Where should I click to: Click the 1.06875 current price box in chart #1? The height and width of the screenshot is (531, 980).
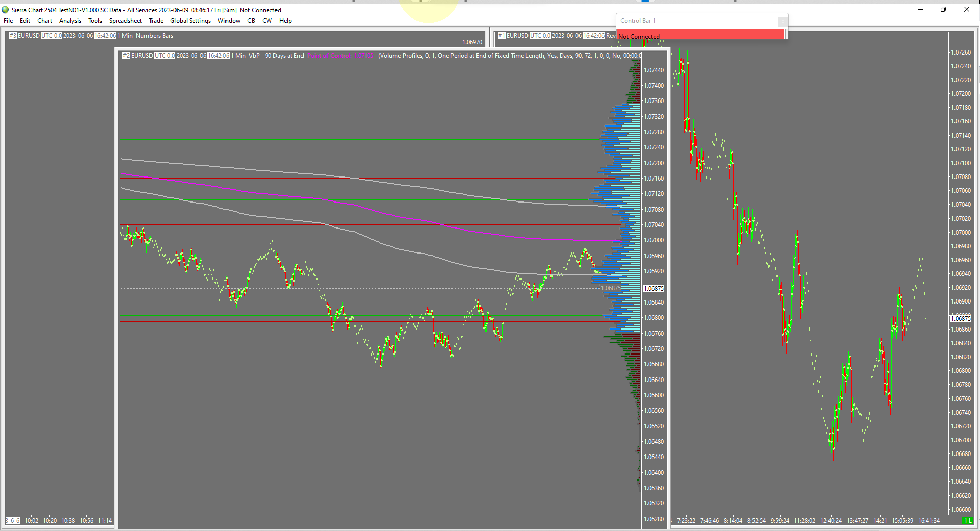(x=961, y=319)
